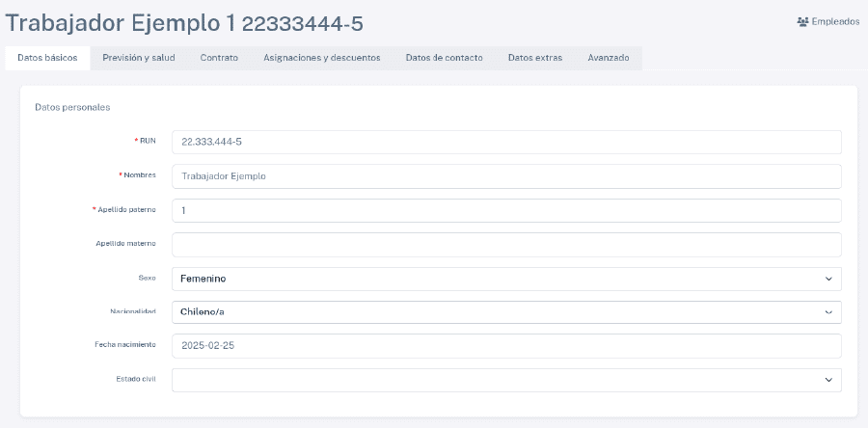Select Asignaciones y descuentos tab
This screenshot has height=428, width=868.
point(321,58)
